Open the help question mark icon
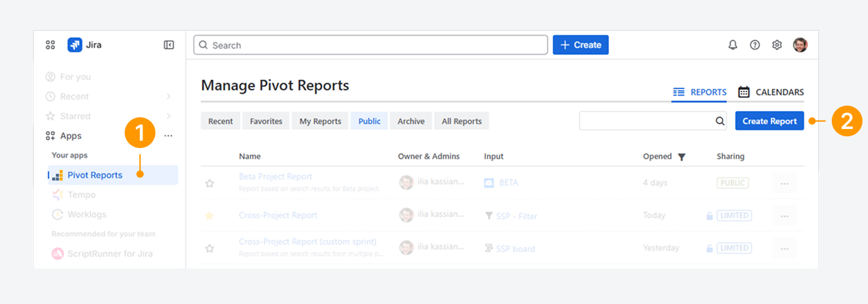Viewport: 868px width, 304px height. [755, 45]
